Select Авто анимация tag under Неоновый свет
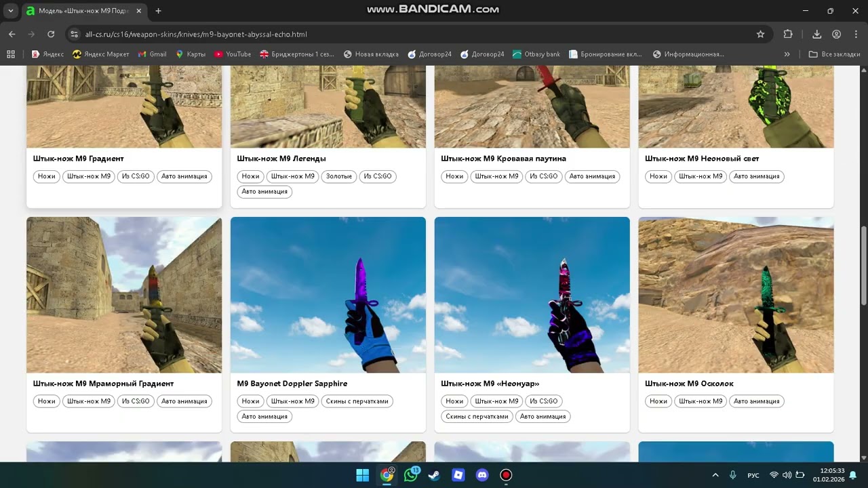 (x=757, y=176)
